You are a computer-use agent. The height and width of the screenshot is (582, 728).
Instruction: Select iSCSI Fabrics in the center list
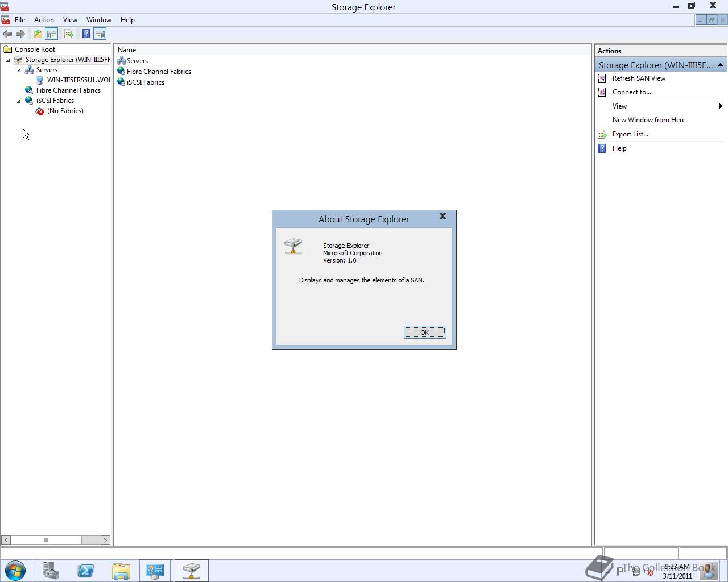pyautogui.click(x=146, y=82)
